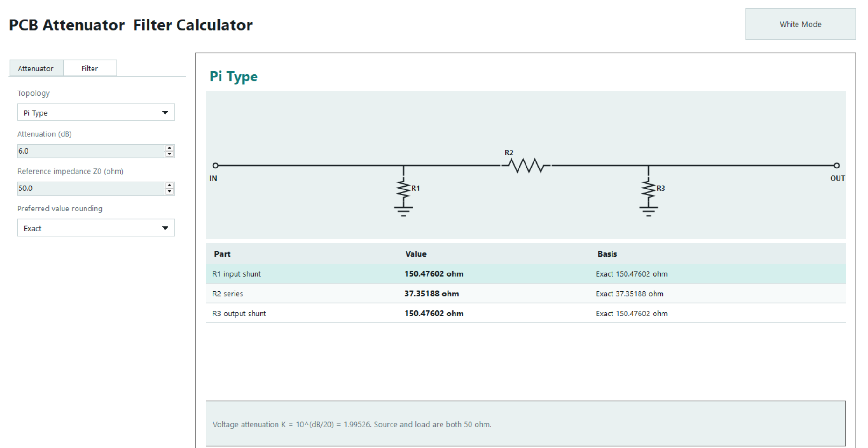Screen dimensions: 868x448
Task: Click the R2 value 37.35188 ohm
Action: (x=432, y=294)
